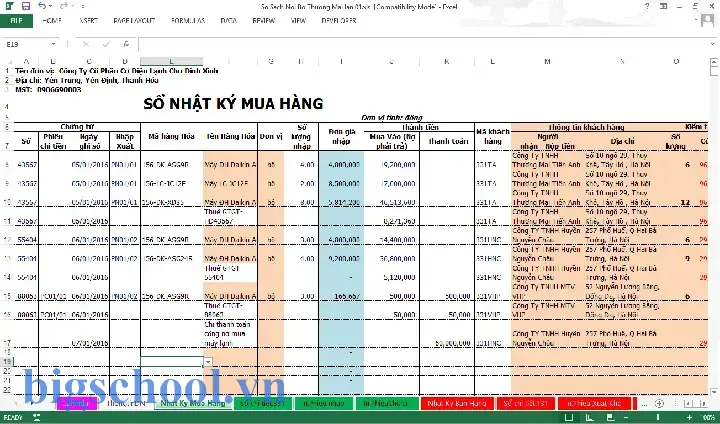Viewport: 720px width, 424px height.
Task: Switch to the HOME ribbon tab
Action: (52, 21)
